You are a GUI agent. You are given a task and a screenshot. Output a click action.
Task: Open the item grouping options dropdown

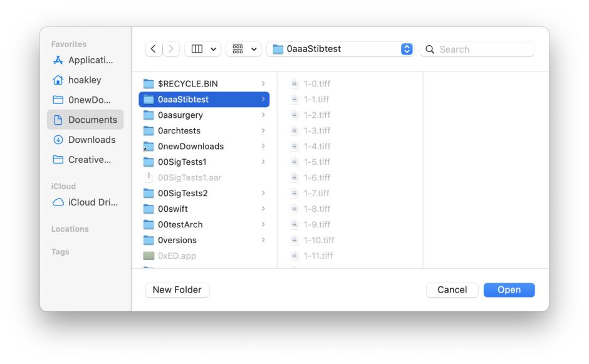pyautogui.click(x=243, y=49)
